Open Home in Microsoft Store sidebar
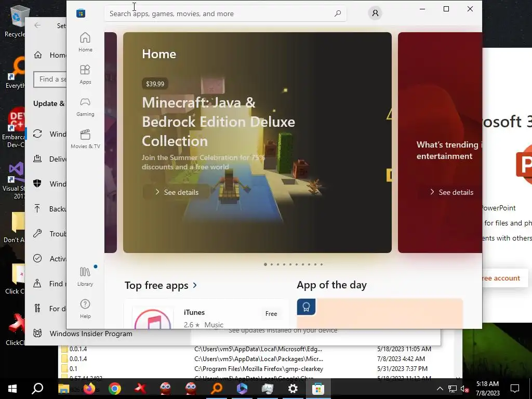Screen dimensions: 532x399 (85, 42)
